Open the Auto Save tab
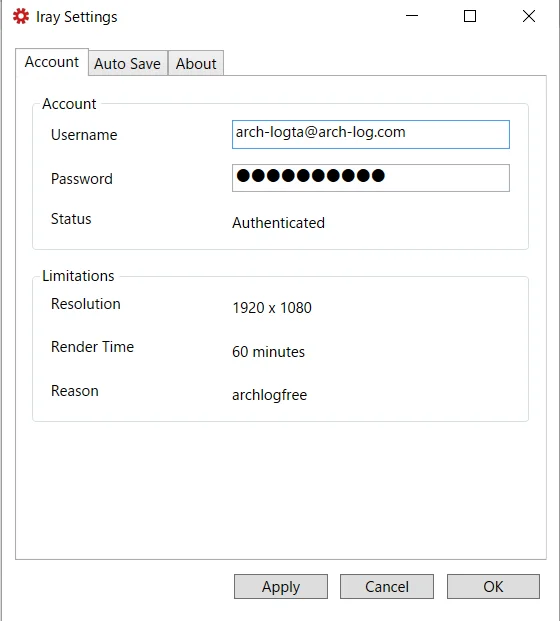Screen dimensions: 560x621 point(128,63)
